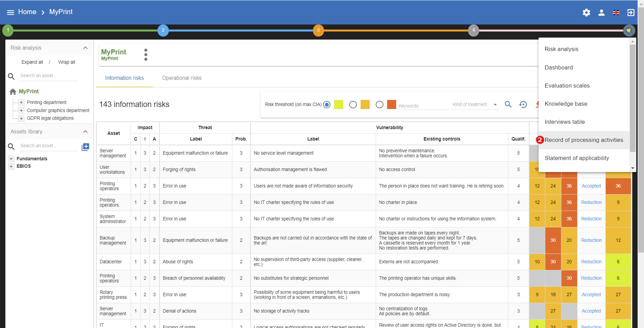Open MyPrint three-dot options menu
This screenshot has height=328, width=644.
(146, 55)
